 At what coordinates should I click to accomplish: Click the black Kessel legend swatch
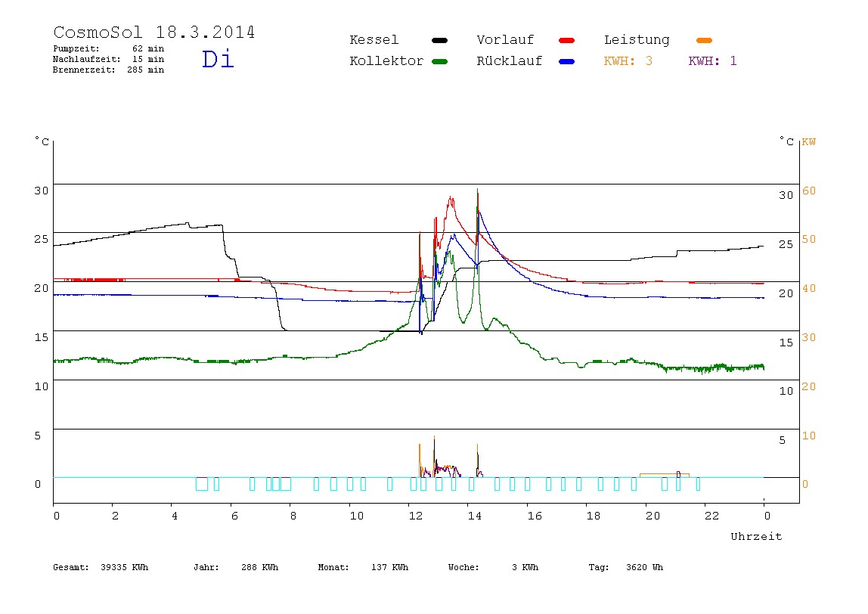click(x=439, y=40)
